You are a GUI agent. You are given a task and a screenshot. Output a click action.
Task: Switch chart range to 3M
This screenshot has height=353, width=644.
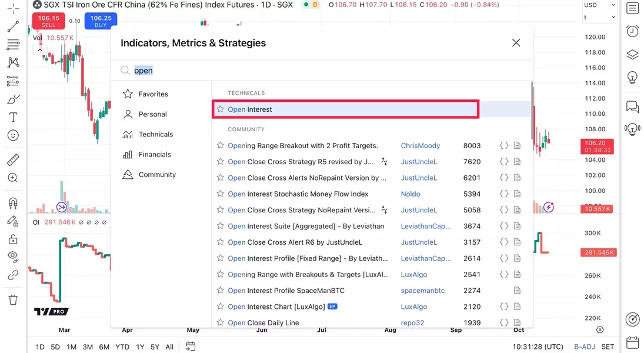[x=88, y=347]
